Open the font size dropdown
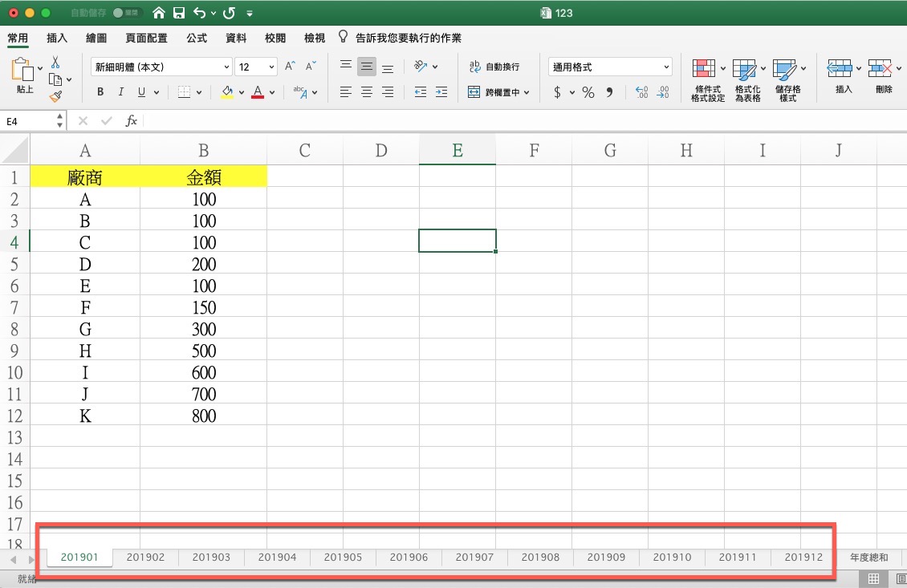This screenshot has height=588, width=907. coord(271,67)
